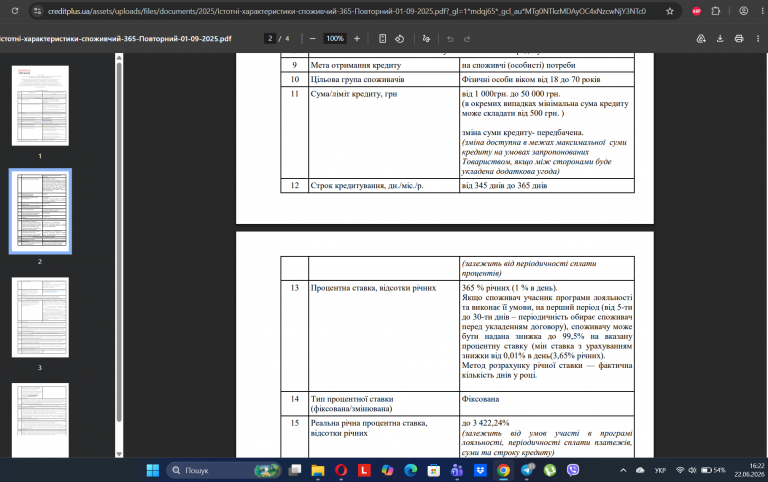Reload the page in Chrome

coord(15,11)
